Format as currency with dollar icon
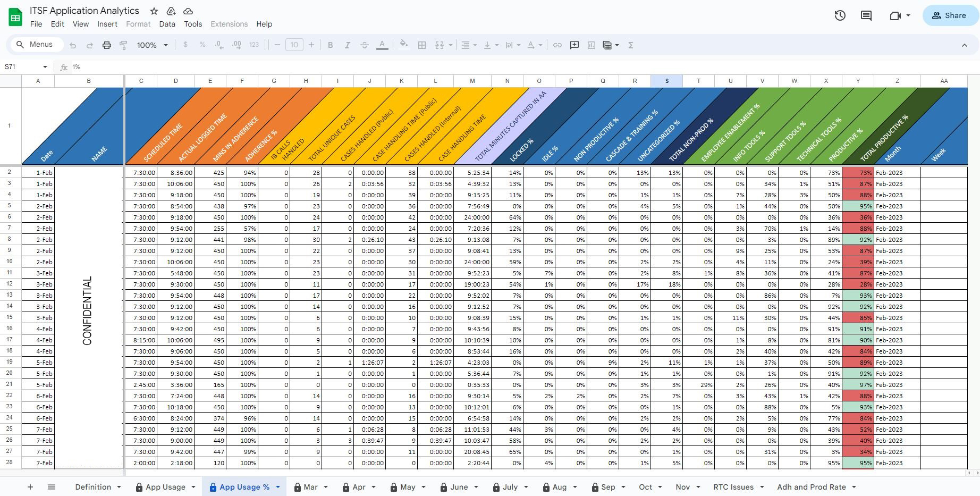This screenshot has height=496, width=980. 185,45
